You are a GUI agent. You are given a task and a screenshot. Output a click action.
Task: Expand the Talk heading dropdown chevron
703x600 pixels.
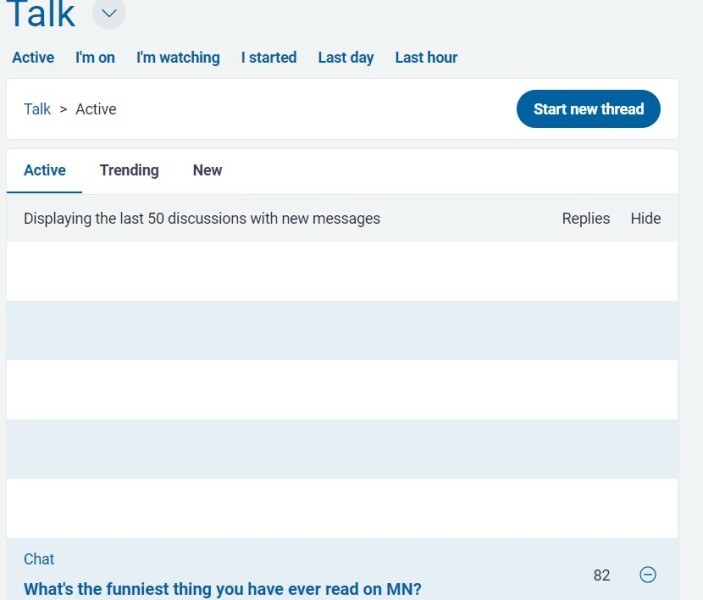pyautogui.click(x=109, y=13)
